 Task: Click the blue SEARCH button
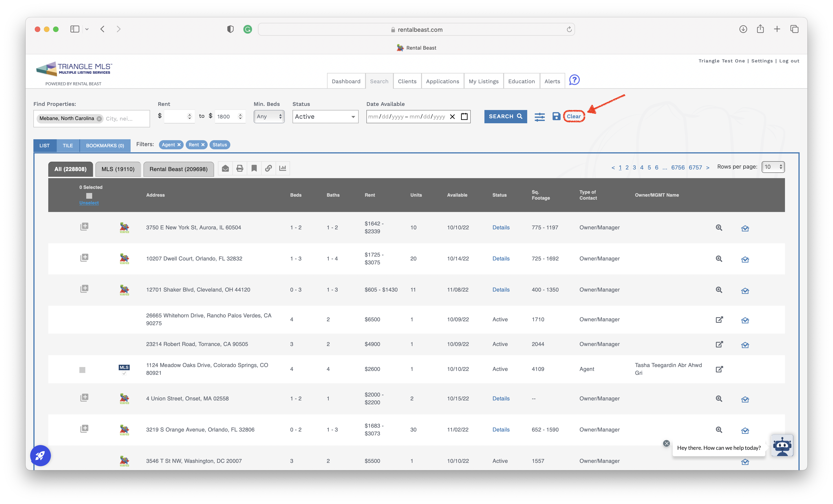click(505, 117)
